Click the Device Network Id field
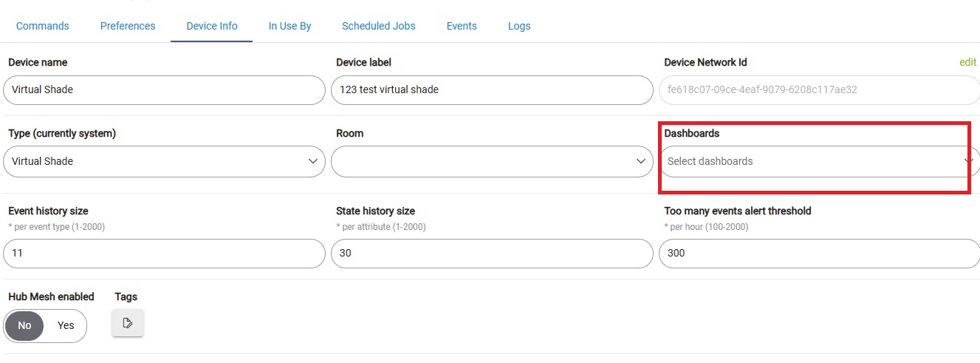980x363 pixels. coord(819,89)
